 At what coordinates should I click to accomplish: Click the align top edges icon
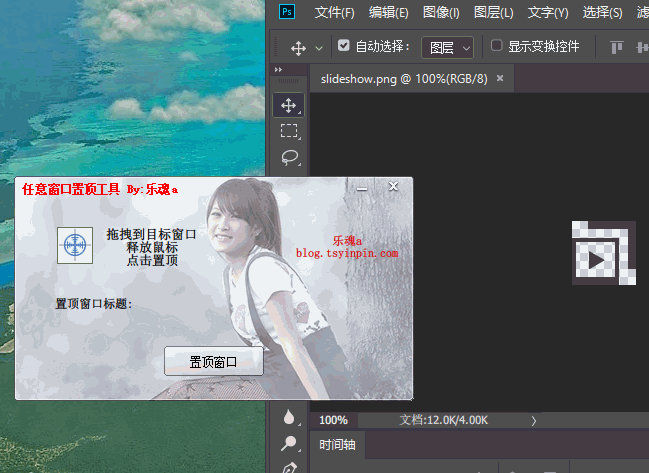617,47
